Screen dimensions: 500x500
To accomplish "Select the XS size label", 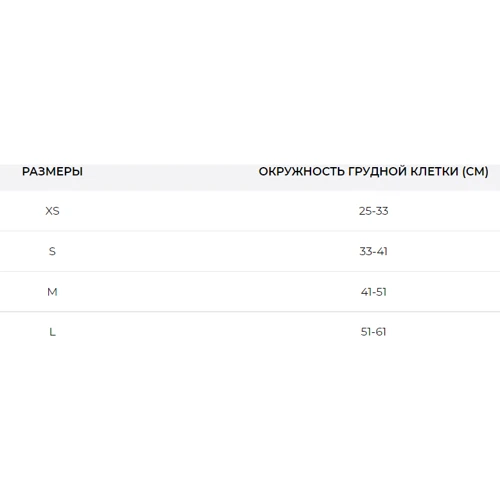I will pyautogui.click(x=52, y=211).
